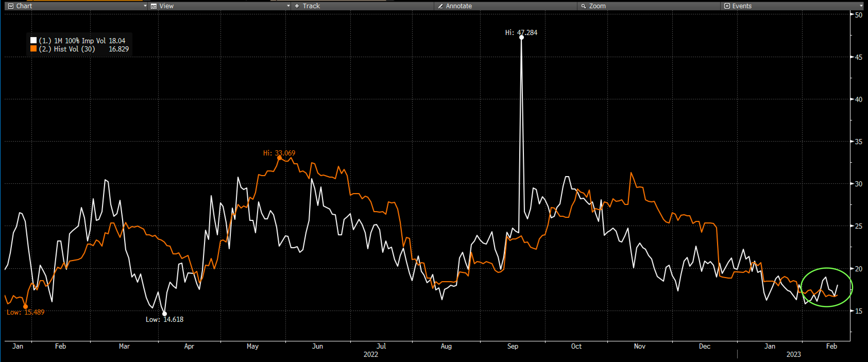This screenshot has height=362, width=868.
Task: Click the 'Low: 15.489' label
Action: click(25, 312)
